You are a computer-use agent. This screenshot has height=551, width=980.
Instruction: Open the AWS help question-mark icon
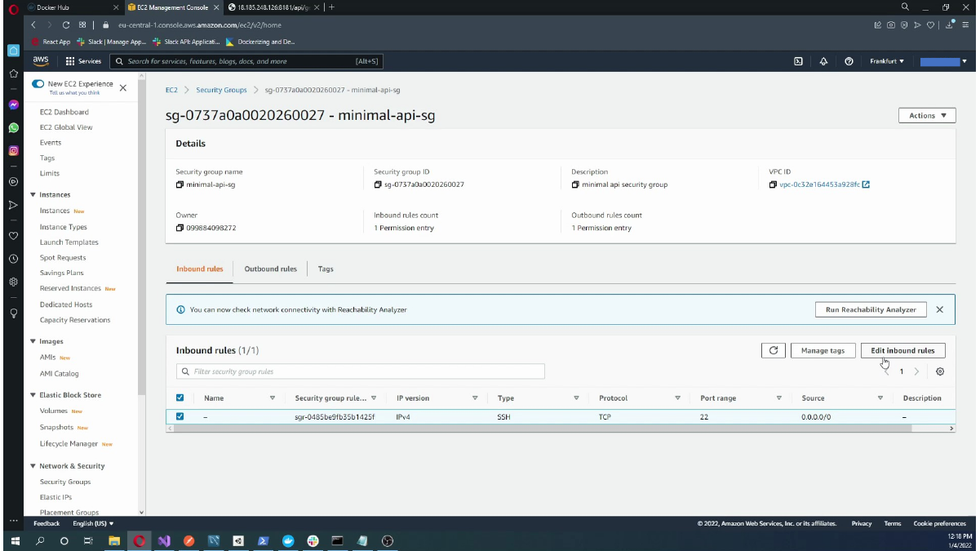tap(849, 61)
